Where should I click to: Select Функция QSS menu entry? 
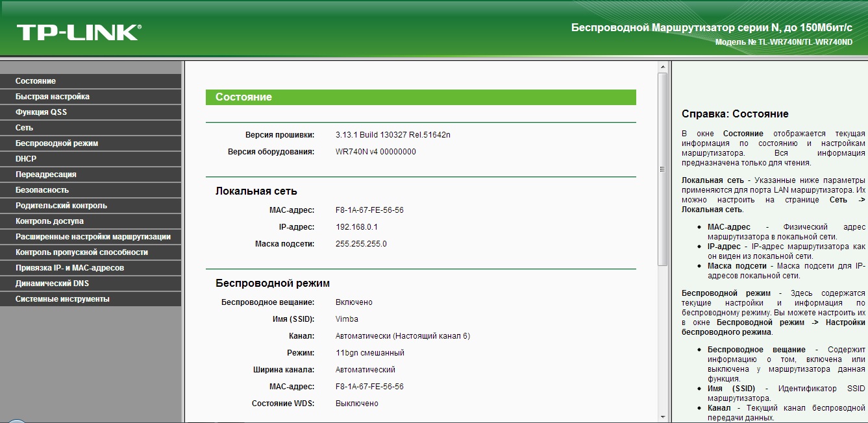[x=90, y=112]
